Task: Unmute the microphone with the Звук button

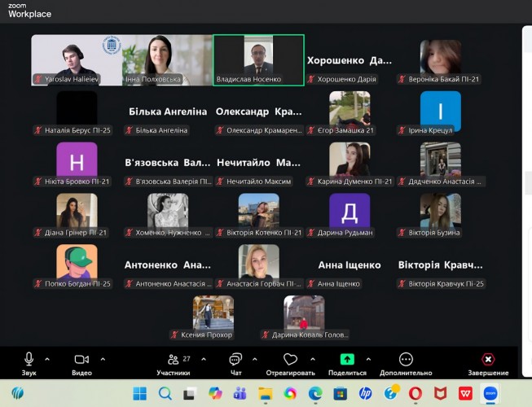Action: click(x=29, y=359)
